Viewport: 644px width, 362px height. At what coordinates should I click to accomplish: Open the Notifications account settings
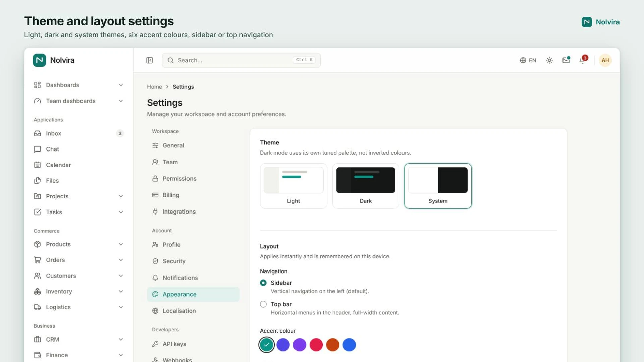[193, 278]
